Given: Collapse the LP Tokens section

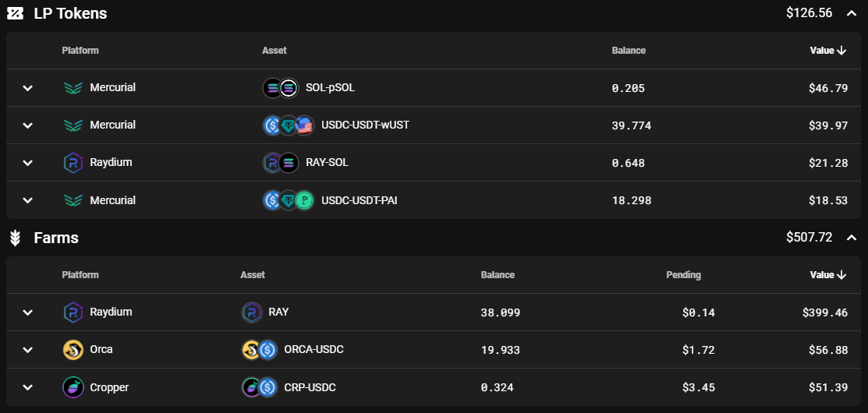Looking at the screenshot, I should (851, 13).
